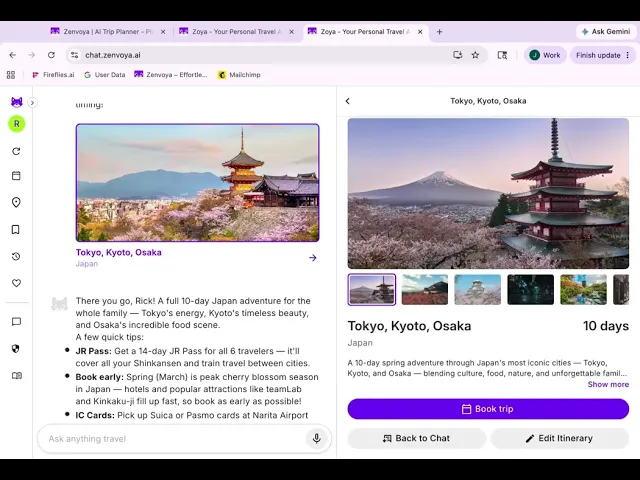Image resolution: width=640 pixels, height=480 pixels.
Task: Click the Back to Chat button
Action: tap(416, 438)
